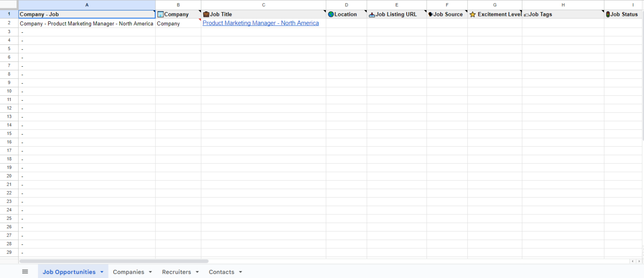This screenshot has width=644, height=278.
Task: Open Job Opportunities tab dropdown arrow
Action: [101, 272]
